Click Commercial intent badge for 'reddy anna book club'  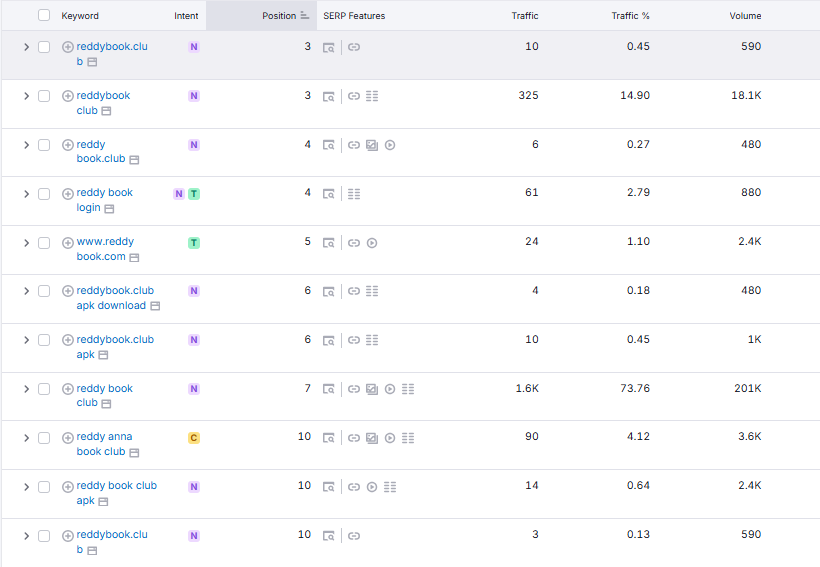194,438
